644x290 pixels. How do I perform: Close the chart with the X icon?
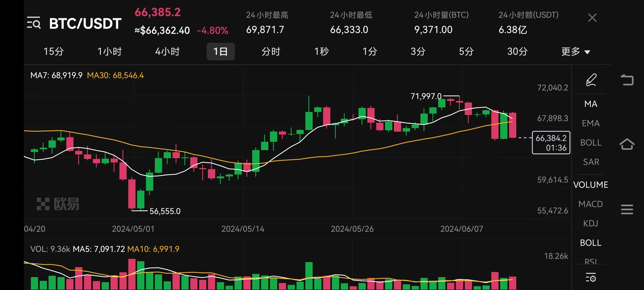(x=592, y=18)
